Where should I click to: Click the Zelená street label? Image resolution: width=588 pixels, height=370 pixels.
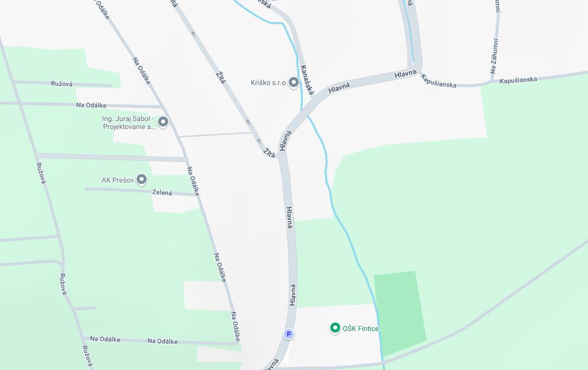[162, 192]
